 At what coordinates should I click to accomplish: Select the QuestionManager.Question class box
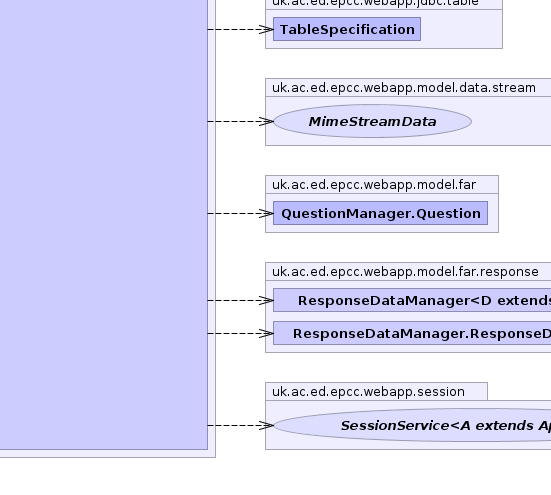click(x=381, y=213)
